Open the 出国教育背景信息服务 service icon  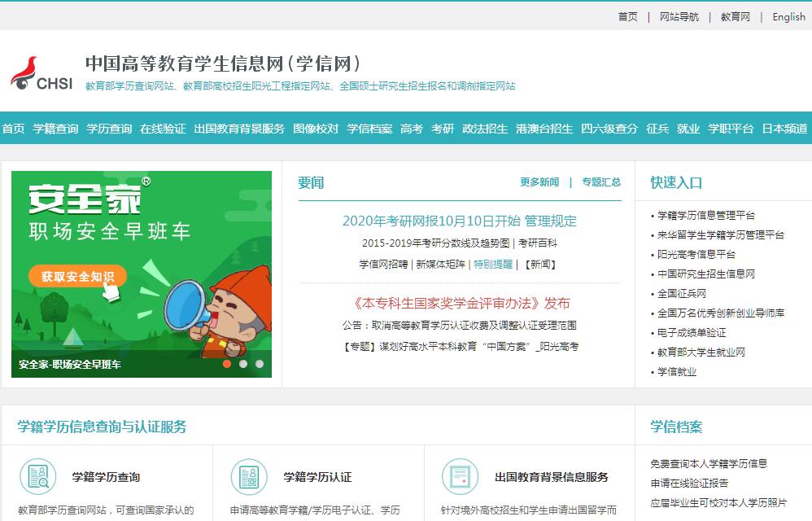461,476
